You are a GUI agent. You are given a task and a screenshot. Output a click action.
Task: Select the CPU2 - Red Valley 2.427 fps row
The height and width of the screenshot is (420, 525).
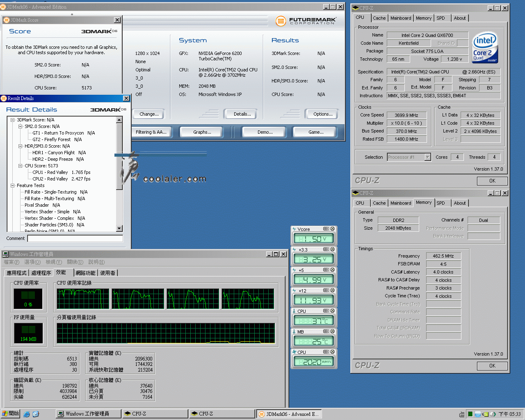click(62, 179)
